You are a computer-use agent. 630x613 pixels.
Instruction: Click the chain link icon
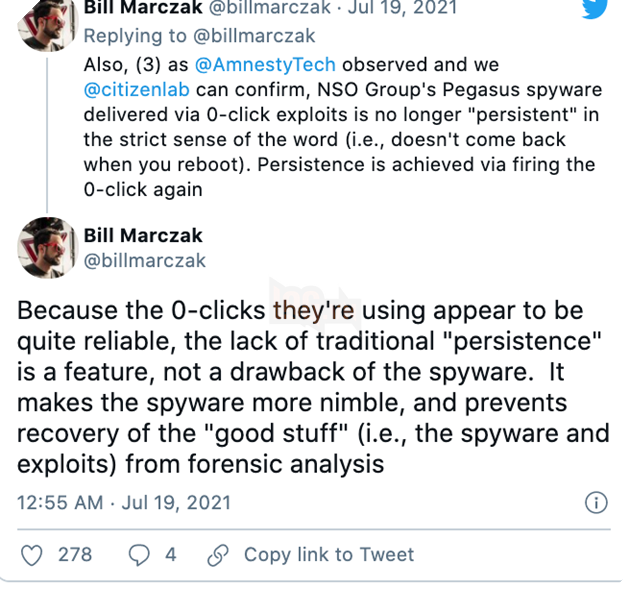click(216, 554)
